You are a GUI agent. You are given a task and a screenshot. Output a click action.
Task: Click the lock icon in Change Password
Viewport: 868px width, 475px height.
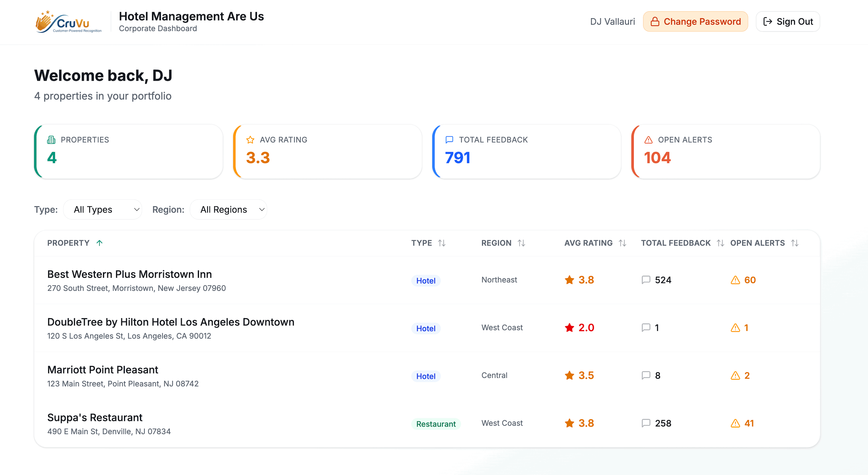click(x=655, y=22)
